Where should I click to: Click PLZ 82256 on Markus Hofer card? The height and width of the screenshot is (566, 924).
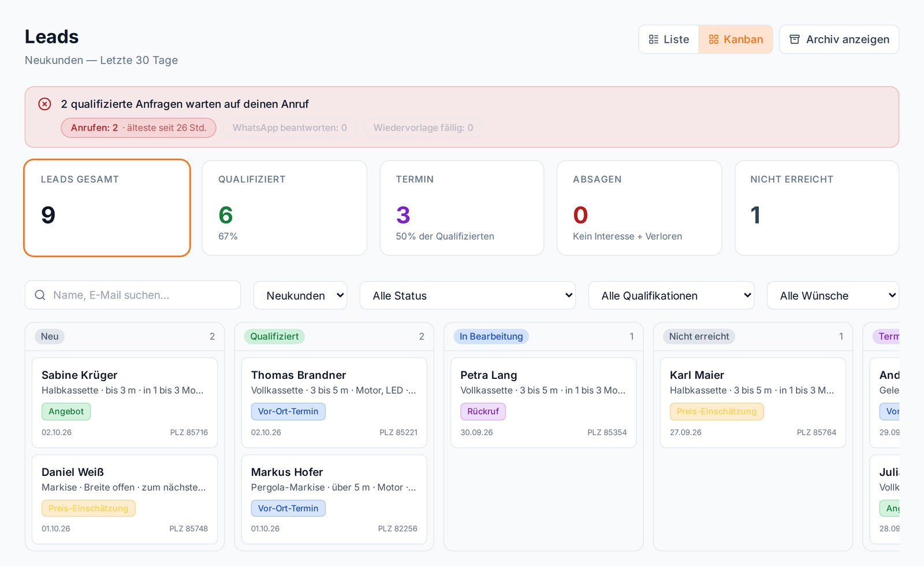coord(397,528)
